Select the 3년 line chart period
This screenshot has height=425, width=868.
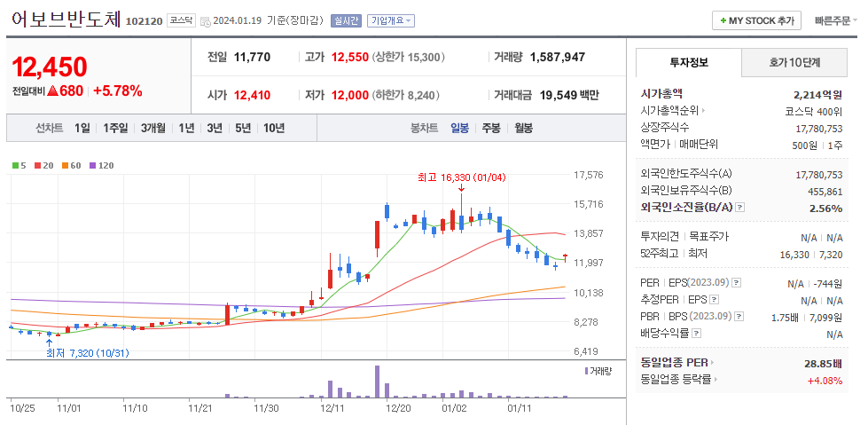pos(215,128)
